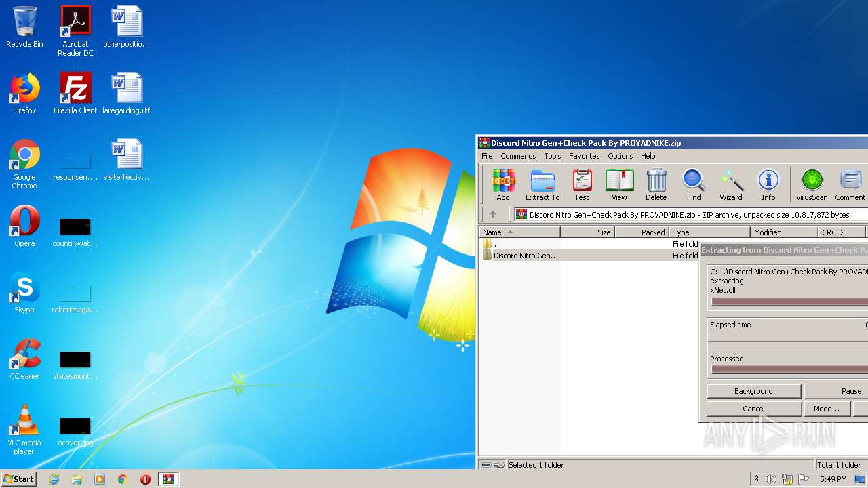The height and width of the screenshot is (488, 868).
Task: Open the otherpositio... Word document
Action: [126, 27]
